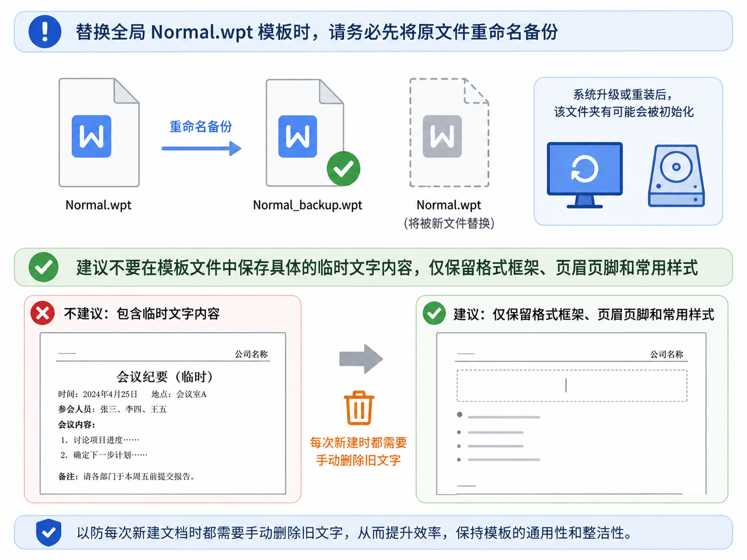Click the blue exclamation warning icon
747x560 pixels.
[x=45, y=31]
